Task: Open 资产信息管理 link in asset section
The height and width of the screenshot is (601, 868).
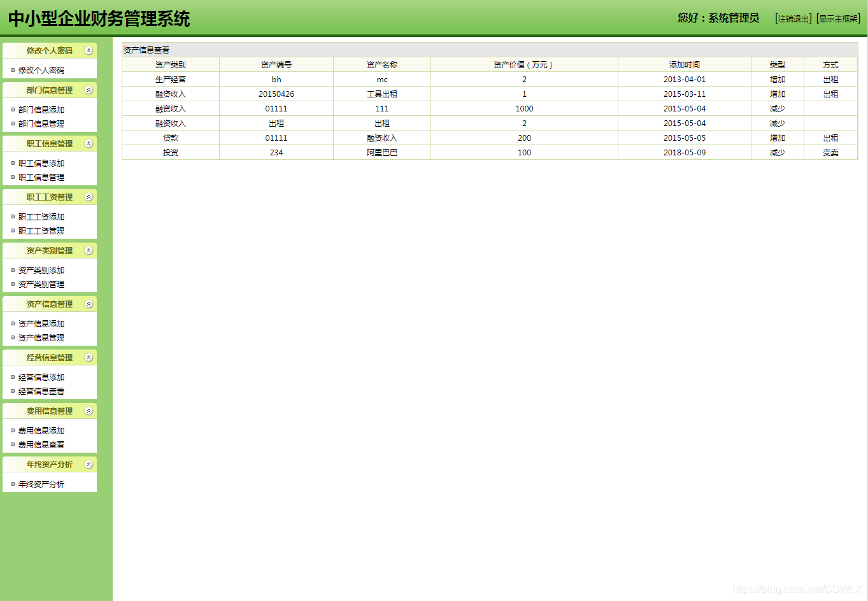Action: click(x=41, y=338)
